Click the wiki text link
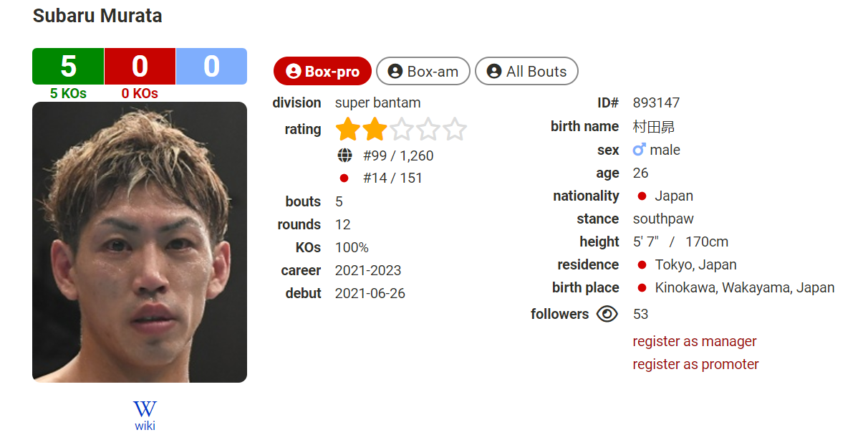Image resolution: width=868 pixels, height=435 pixels. (145, 426)
